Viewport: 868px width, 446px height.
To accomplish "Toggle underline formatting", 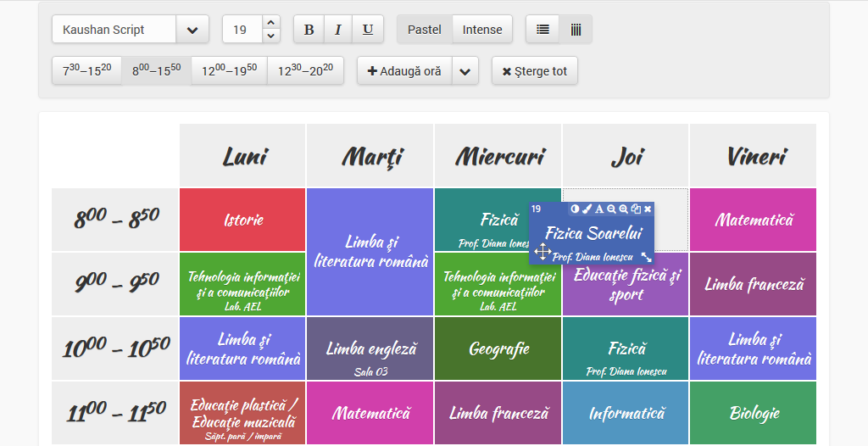I will [368, 30].
